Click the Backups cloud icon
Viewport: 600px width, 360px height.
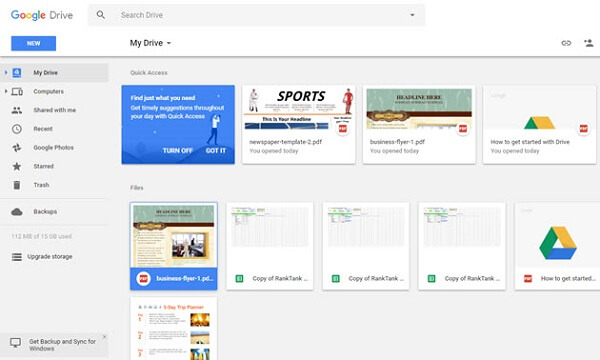click(x=17, y=212)
